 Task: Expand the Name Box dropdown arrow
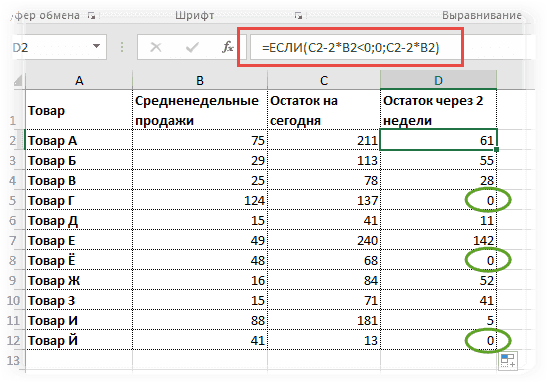pos(96,46)
